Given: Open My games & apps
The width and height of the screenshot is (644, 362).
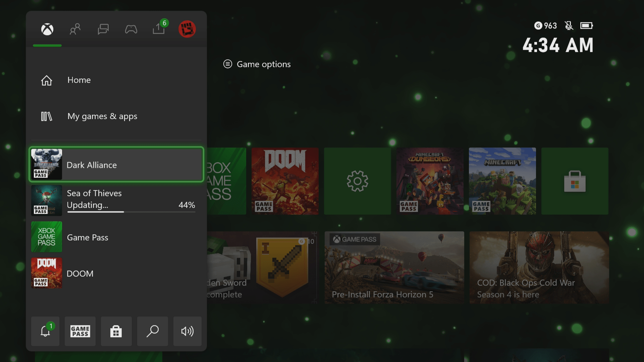Looking at the screenshot, I should click(102, 116).
